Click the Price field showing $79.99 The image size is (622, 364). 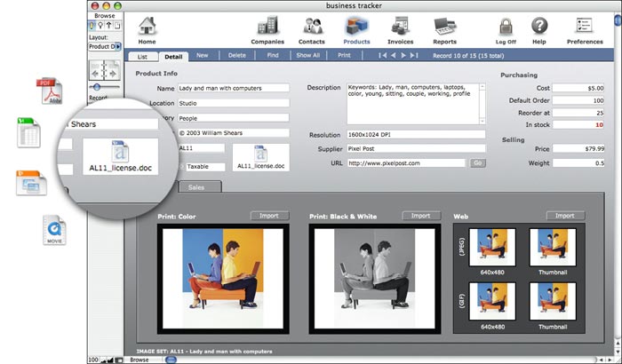coord(578,148)
